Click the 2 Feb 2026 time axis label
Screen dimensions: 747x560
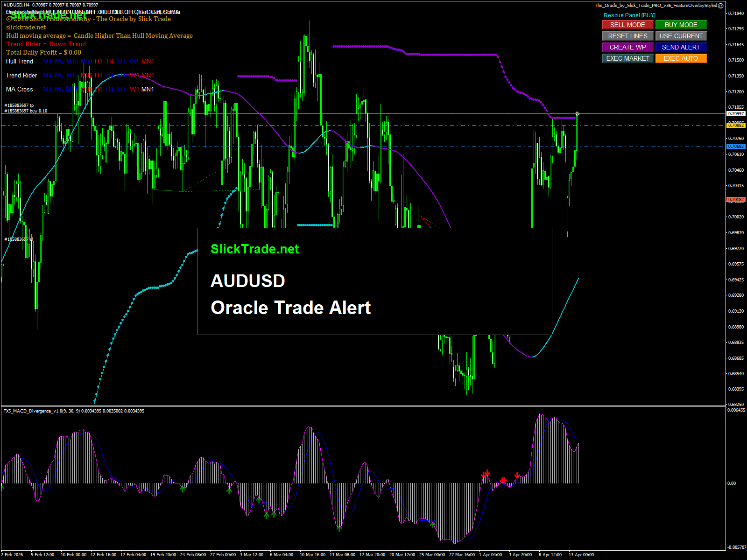click(12, 555)
